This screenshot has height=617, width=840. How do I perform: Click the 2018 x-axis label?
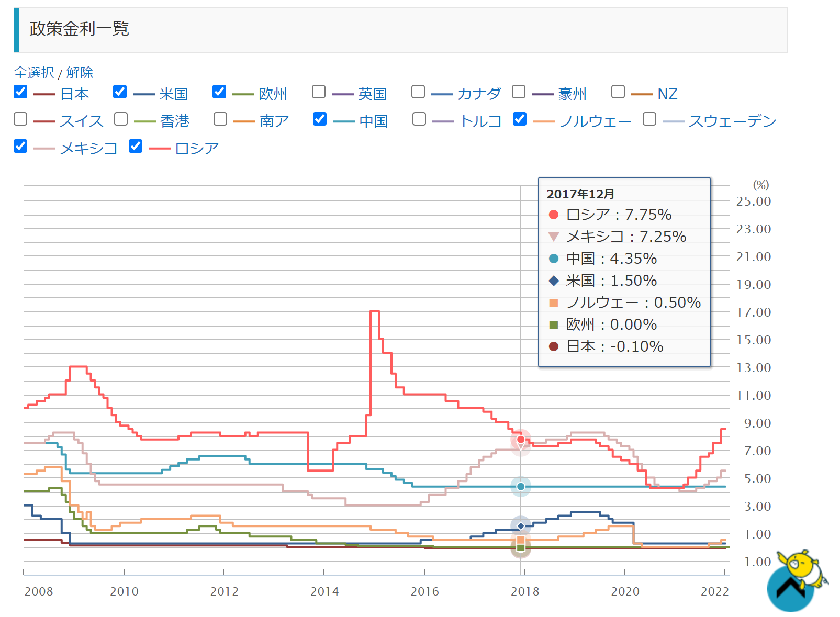click(x=525, y=591)
